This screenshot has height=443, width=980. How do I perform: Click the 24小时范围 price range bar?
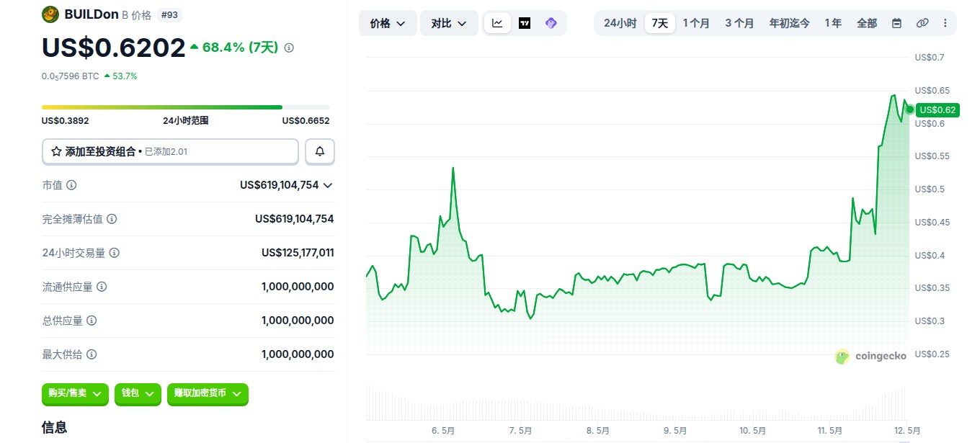point(186,107)
